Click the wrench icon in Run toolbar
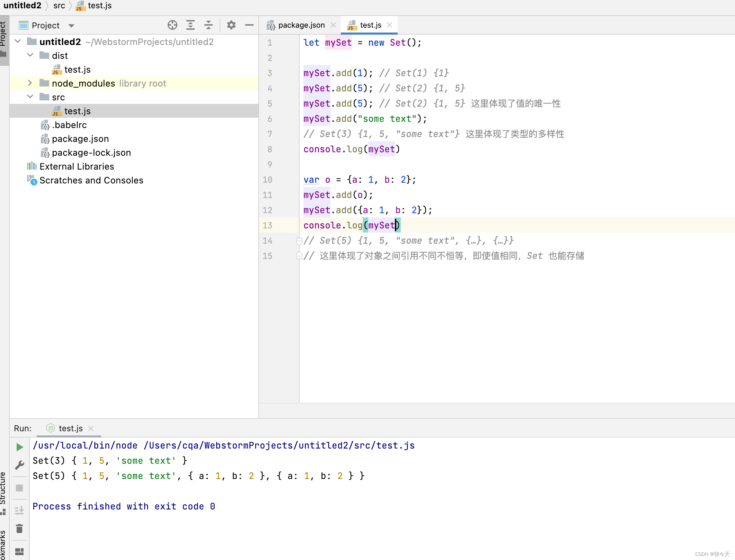 19,465
